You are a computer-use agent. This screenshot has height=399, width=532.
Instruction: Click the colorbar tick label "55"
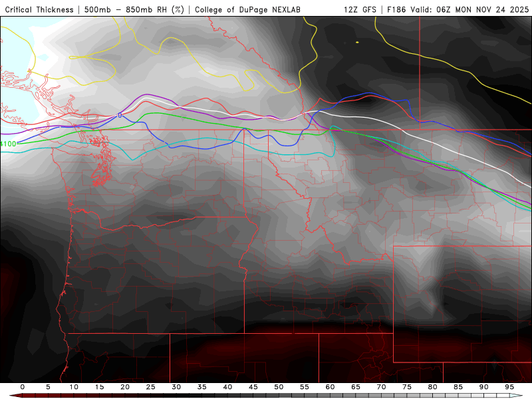[x=305, y=387]
